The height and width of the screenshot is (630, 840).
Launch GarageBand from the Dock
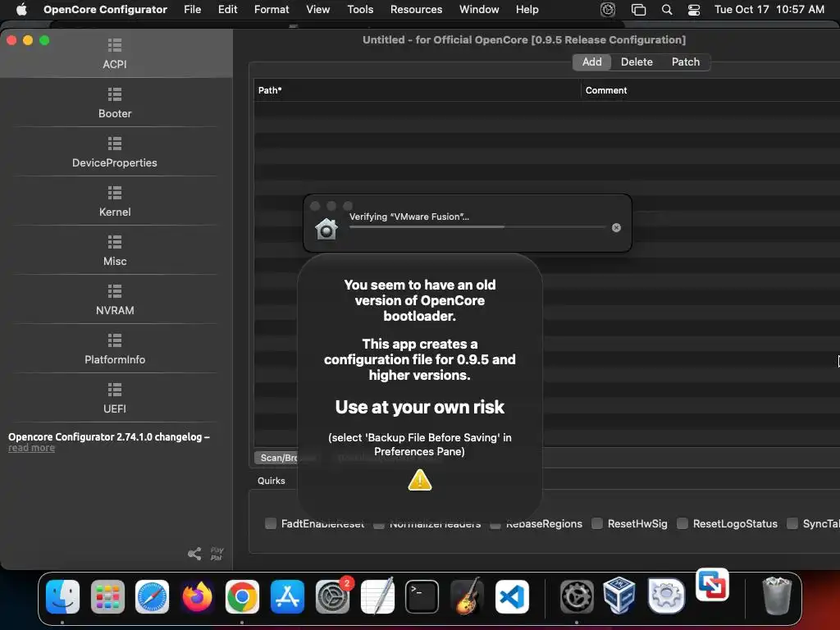467,596
